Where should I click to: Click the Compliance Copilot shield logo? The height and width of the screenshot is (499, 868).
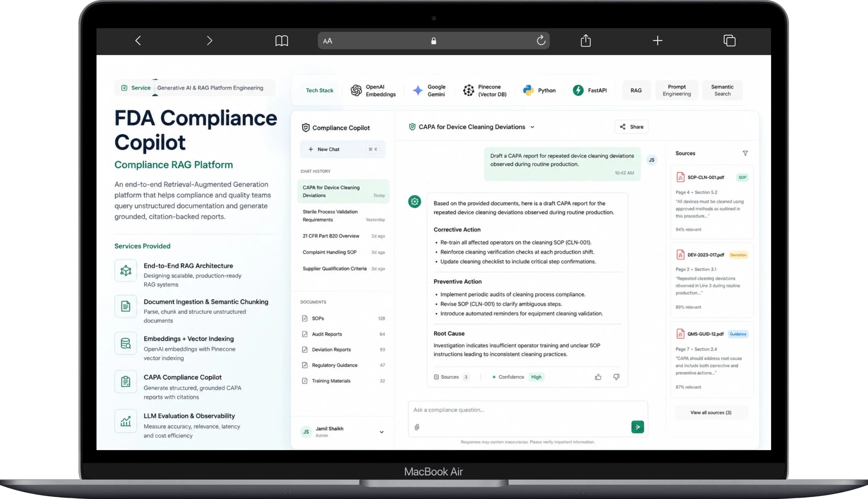tap(306, 128)
